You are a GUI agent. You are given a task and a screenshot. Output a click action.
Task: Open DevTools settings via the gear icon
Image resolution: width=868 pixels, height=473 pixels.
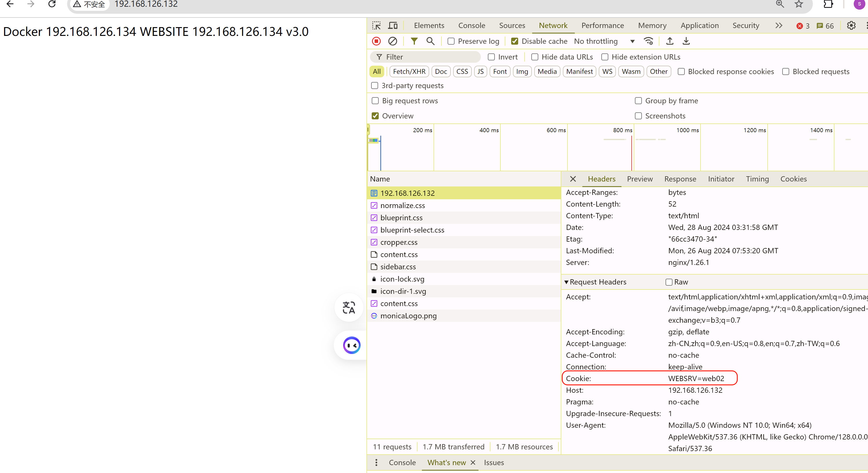tap(851, 26)
